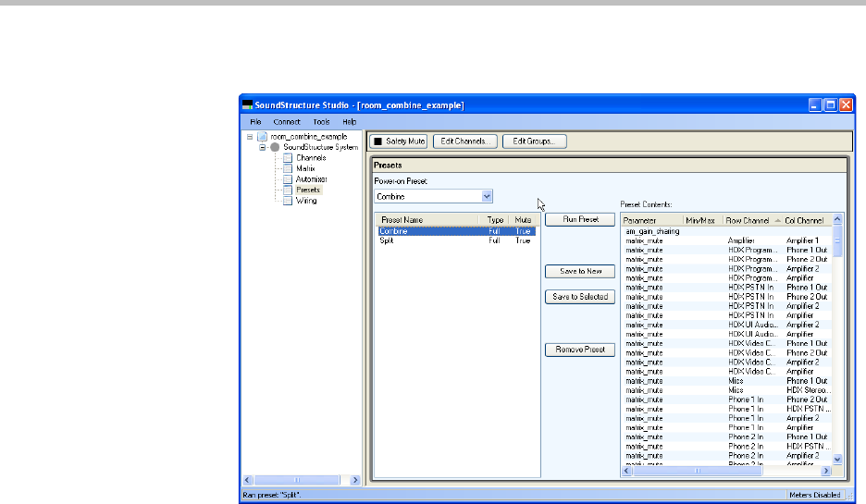This screenshot has width=866, height=504.
Task: Open the Edit Channels dialog
Action: (466, 141)
